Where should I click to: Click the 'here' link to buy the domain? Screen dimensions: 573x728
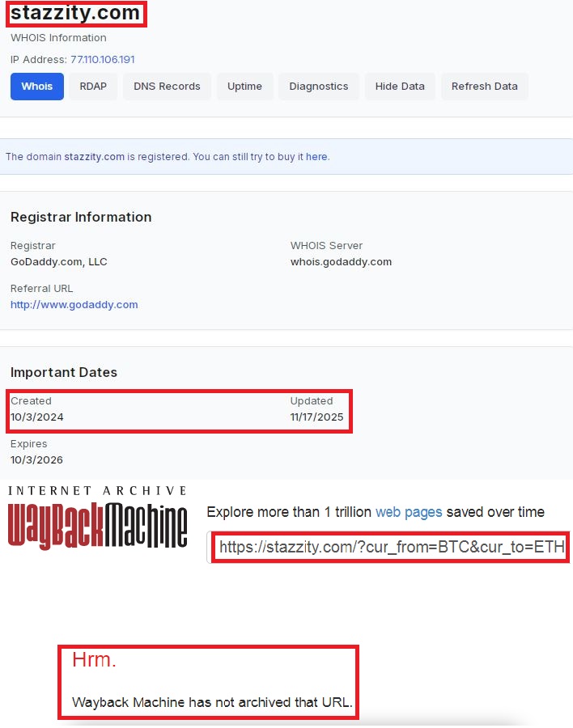tap(316, 157)
